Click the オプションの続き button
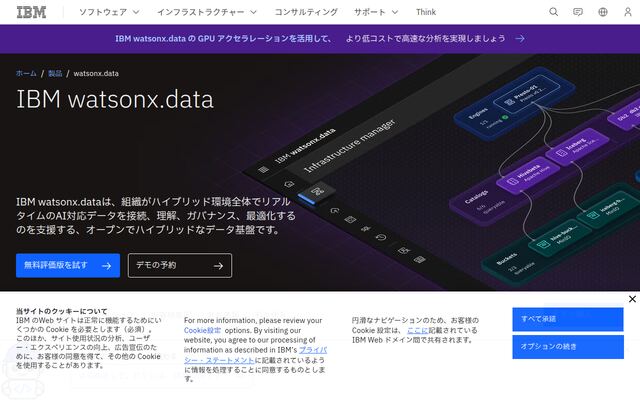 568,347
